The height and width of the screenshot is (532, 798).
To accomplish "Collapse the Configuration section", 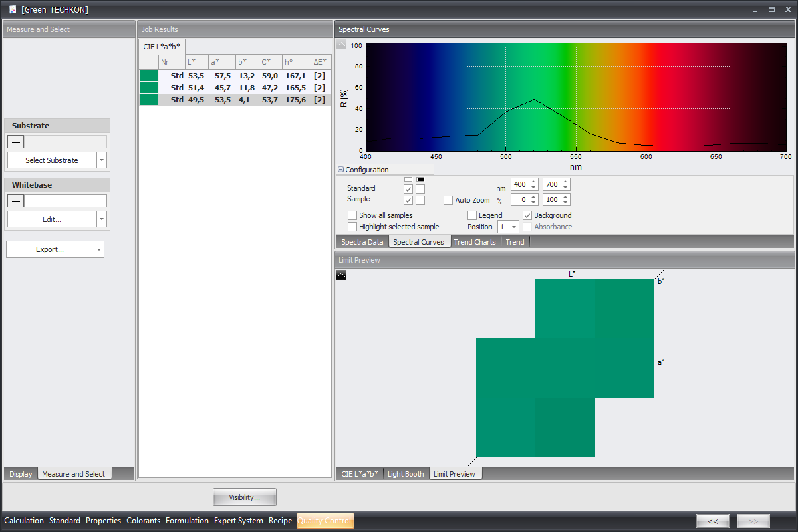I will coord(340,170).
